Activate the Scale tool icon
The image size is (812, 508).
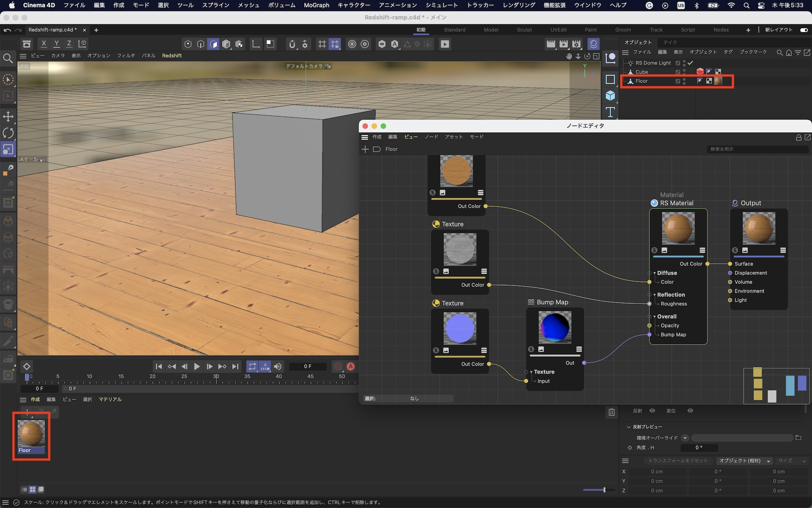(x=8, y=150)
